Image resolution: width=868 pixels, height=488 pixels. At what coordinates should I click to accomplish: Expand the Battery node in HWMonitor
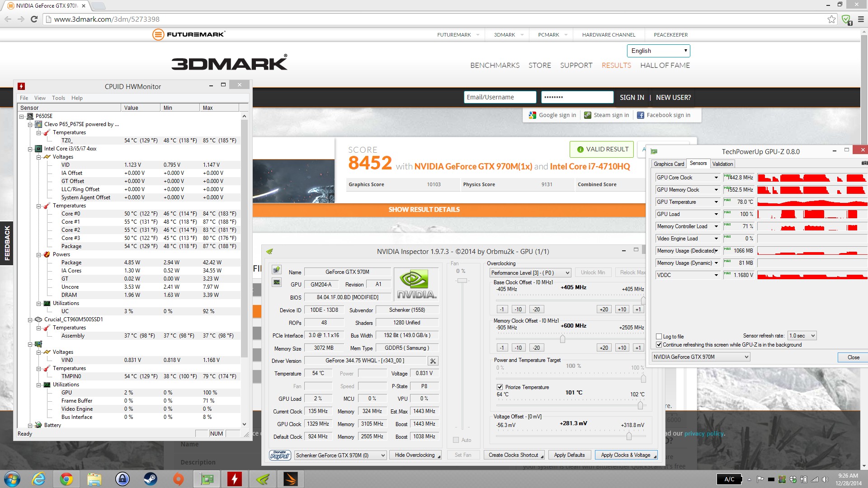click(30, 425)
